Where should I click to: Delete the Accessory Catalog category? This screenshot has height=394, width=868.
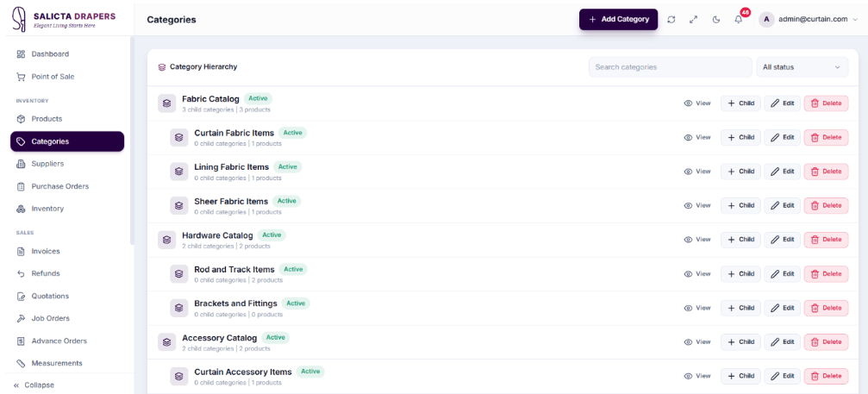(826, 342)
